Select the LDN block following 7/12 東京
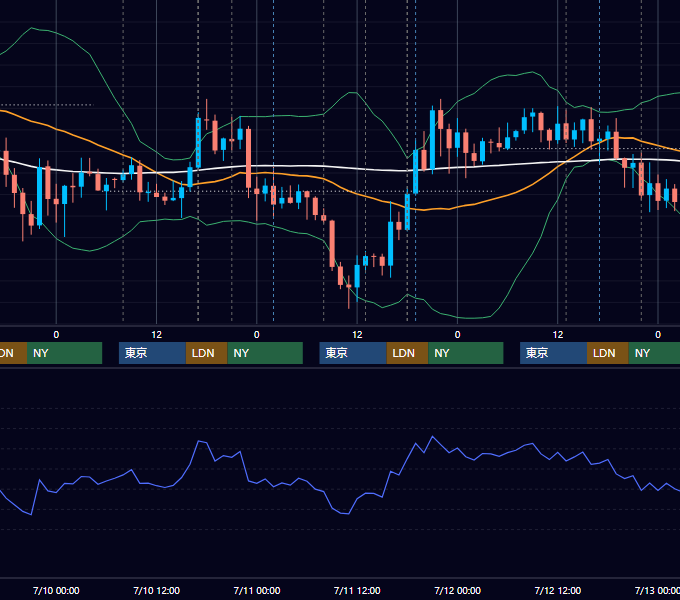This screenshot has height=600, width=680. click(x=608, y=353)
